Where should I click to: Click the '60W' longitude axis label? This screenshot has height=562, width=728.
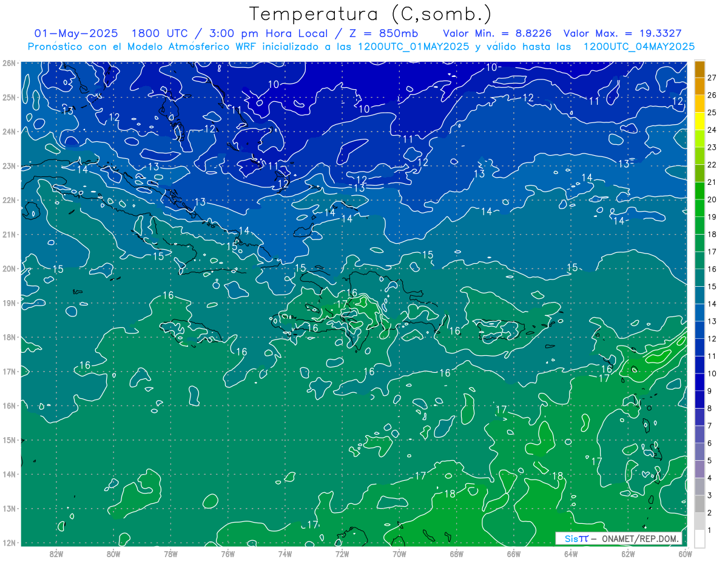coord(684,553)
